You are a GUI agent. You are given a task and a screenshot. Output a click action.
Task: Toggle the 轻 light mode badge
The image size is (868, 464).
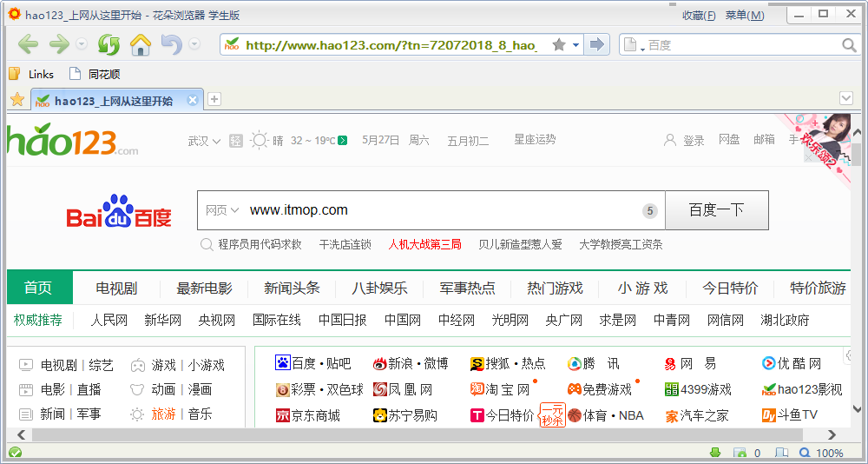[236, 140]
